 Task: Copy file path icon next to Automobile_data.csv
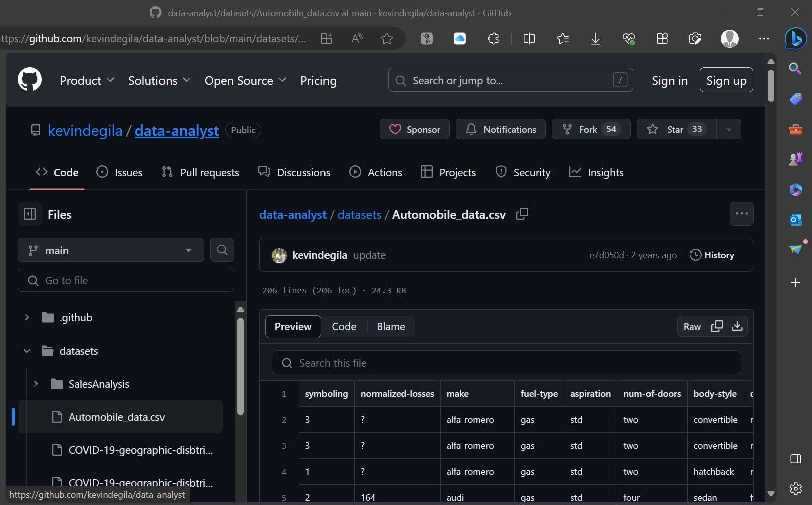point(522,214)
